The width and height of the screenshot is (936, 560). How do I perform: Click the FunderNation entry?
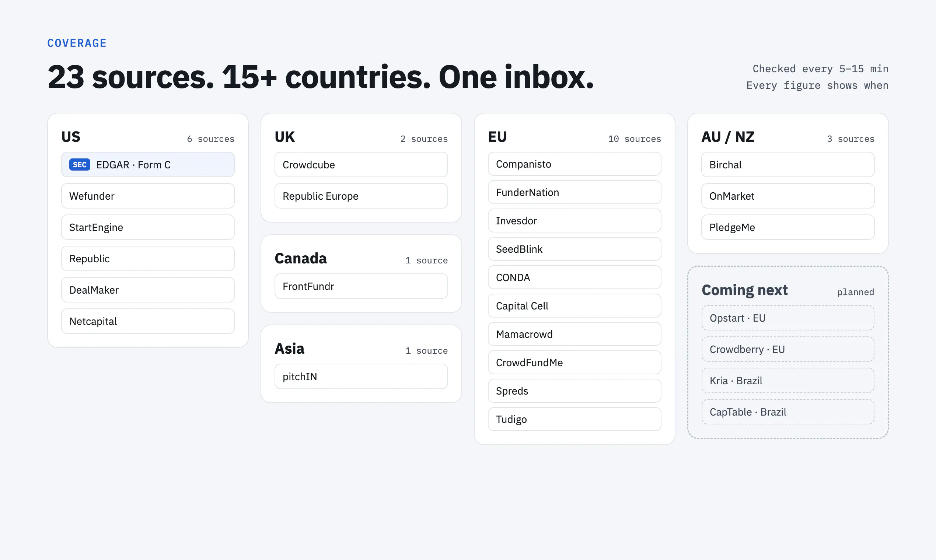pos(574,192)
